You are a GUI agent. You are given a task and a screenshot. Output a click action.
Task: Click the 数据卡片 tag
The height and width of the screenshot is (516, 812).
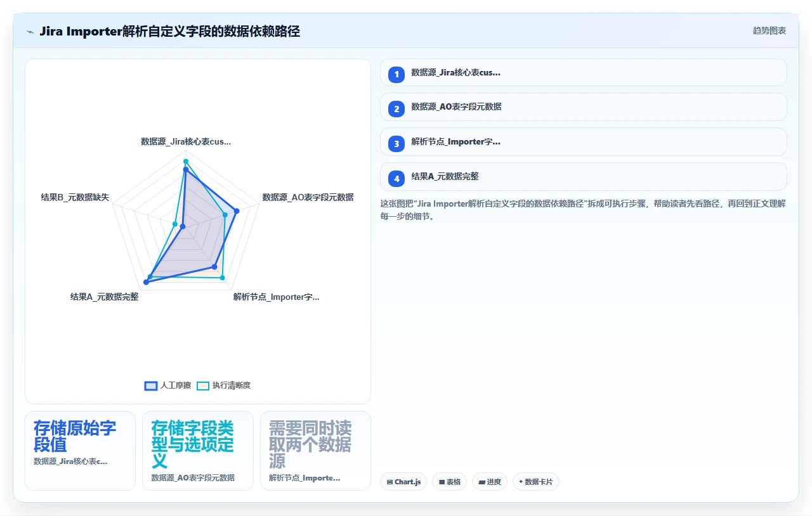tap(536, 482)
